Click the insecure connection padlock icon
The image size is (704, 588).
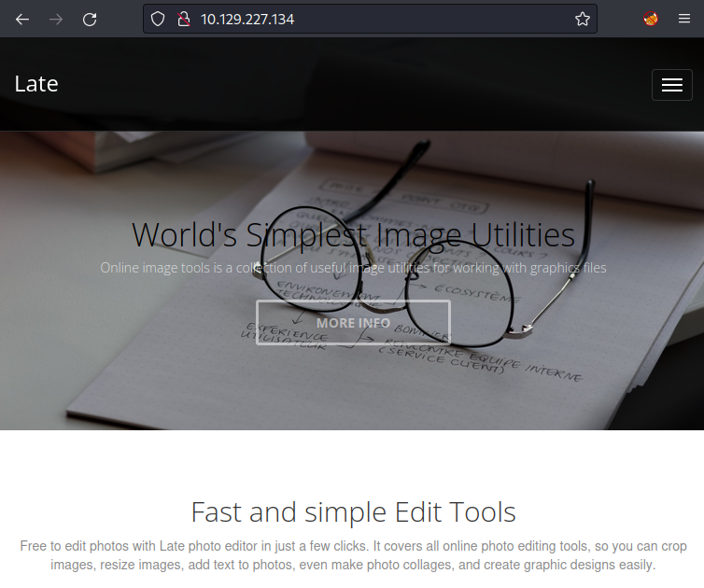pyautogui.click(x=183, y=19)
